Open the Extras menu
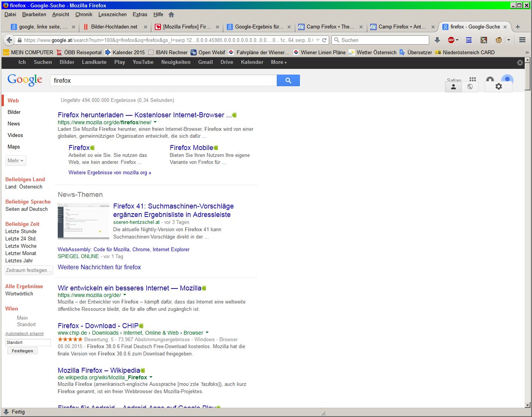 [x=140, y=15]
